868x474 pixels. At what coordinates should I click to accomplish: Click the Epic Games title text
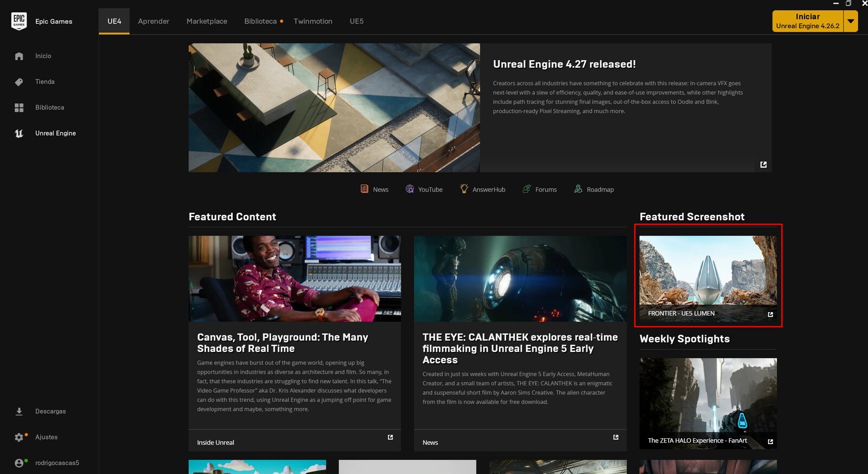tap(54, 22)
